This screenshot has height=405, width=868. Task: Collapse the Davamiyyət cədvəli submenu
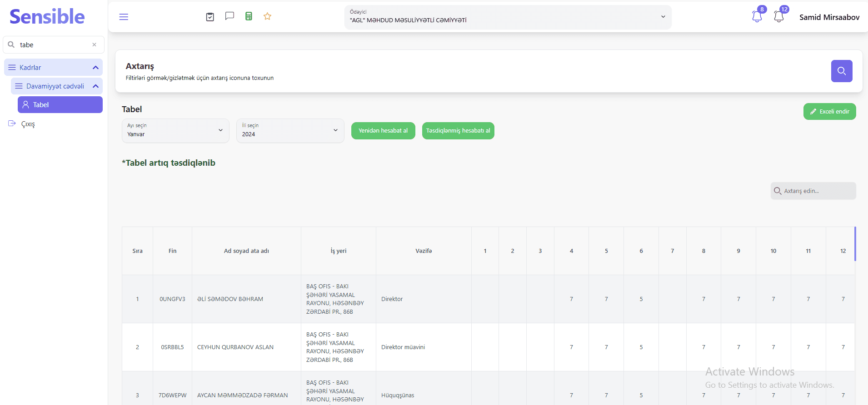point(95,86)
